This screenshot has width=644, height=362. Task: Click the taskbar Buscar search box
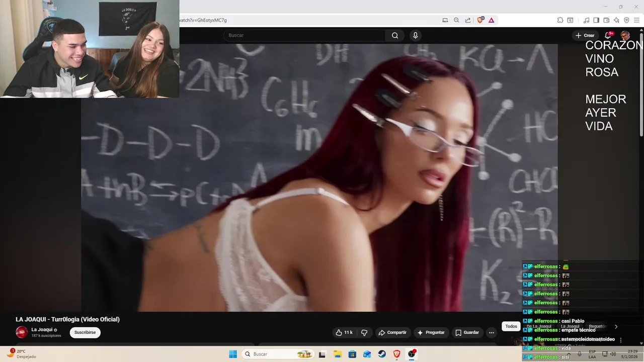278,354
